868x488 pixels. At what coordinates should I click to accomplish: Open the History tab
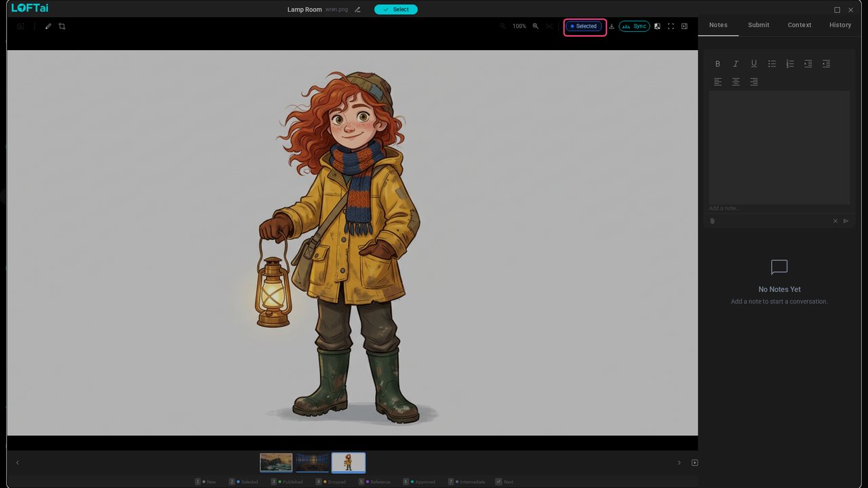point(840,25)
